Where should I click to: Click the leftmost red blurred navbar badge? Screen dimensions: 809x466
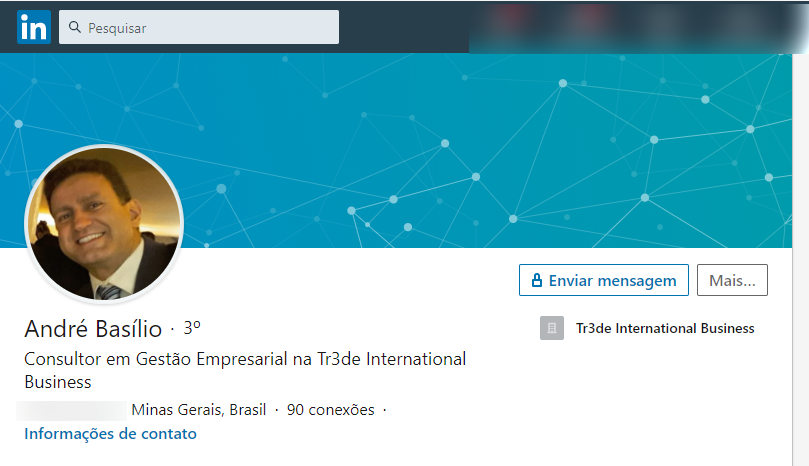point(513,17)
